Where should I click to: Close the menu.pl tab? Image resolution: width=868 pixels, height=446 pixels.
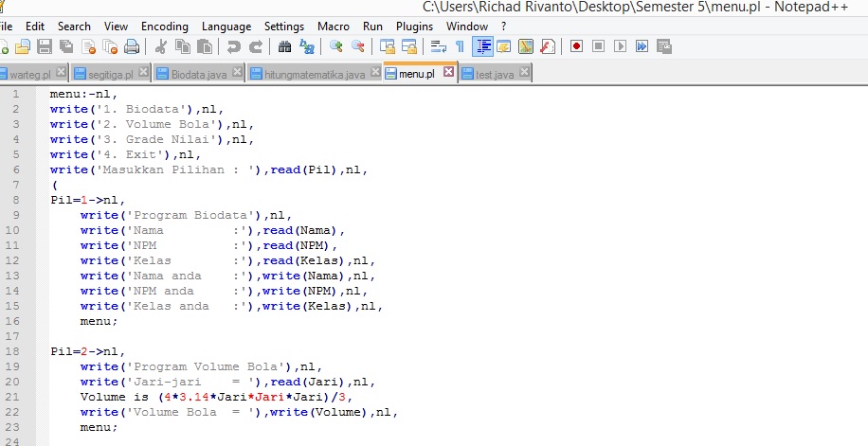448,71
